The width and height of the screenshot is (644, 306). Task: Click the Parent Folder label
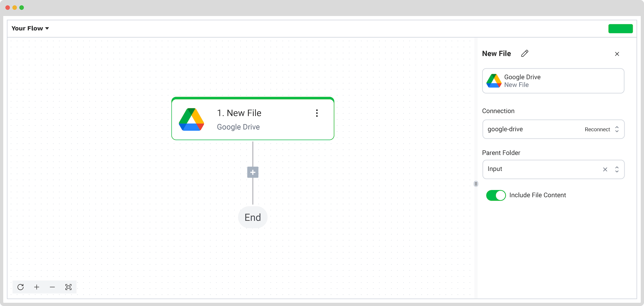coord(501,153)
